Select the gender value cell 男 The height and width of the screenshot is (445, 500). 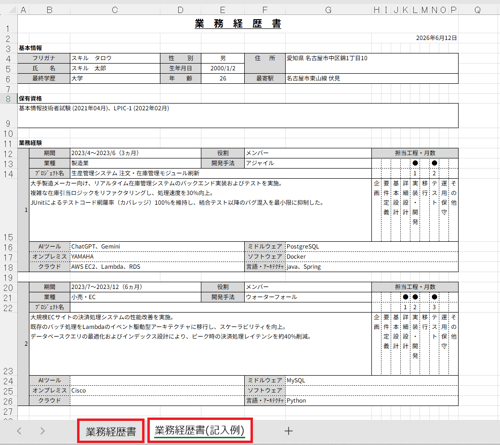[x=223, y=58]
